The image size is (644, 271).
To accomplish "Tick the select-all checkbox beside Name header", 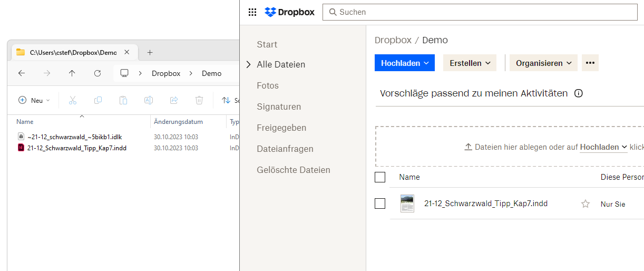I will (380, 177).
